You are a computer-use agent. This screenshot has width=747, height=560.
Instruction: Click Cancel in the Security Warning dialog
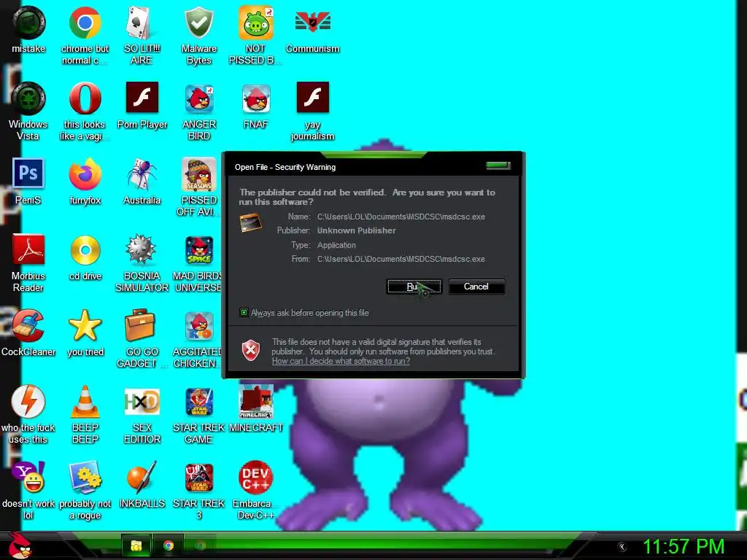(476, 287)
